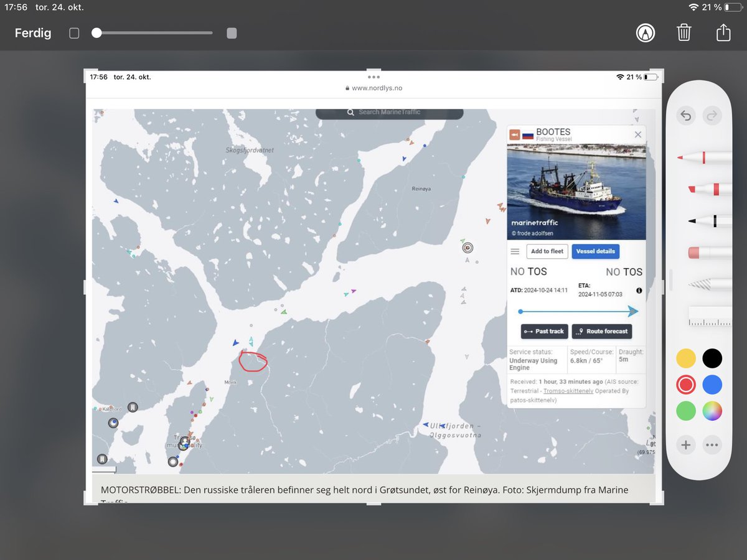Click ETA info circle icon
Image resolution: width=747 pixels, height=560 pixels.
click(639, 291)
